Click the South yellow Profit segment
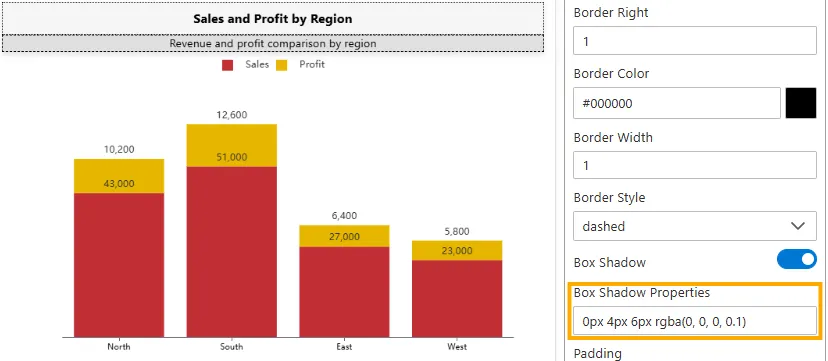Viewport: 828px width, 361px height. coord(232,145)
